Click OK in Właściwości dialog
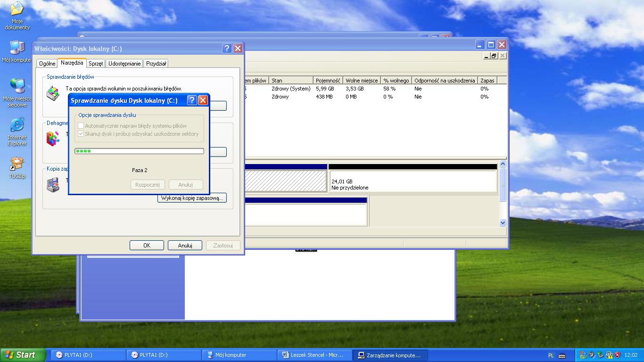 click(147, 245)
